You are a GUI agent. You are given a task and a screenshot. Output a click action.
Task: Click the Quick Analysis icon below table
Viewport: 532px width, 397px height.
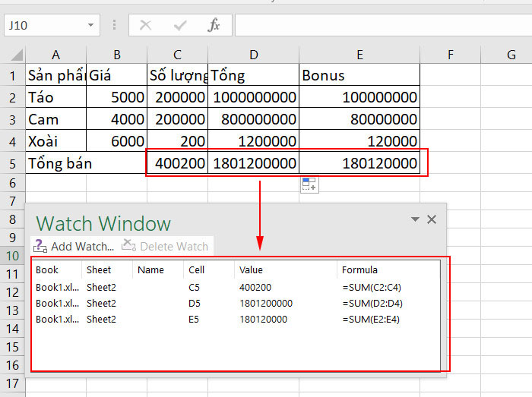click(x=309, y=184)
